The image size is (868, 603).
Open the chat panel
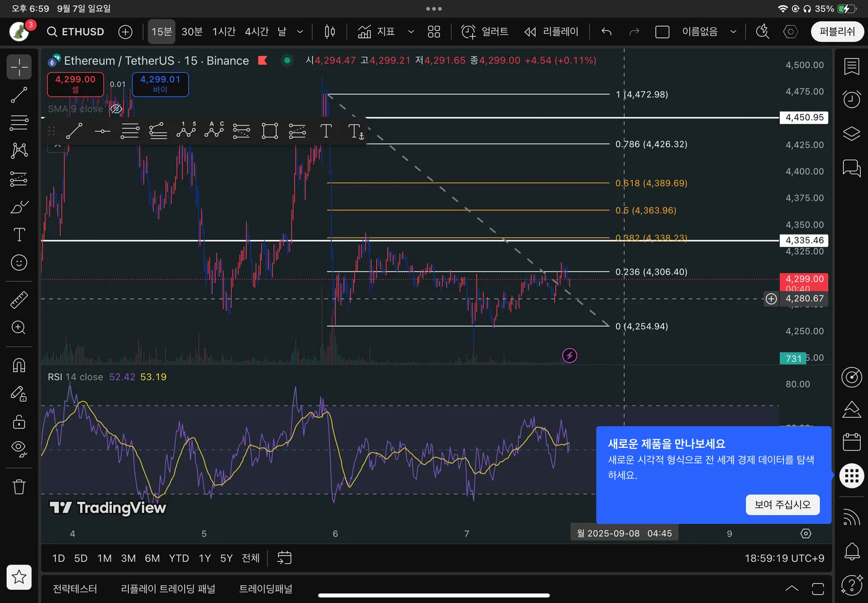(x=852, y=167)
